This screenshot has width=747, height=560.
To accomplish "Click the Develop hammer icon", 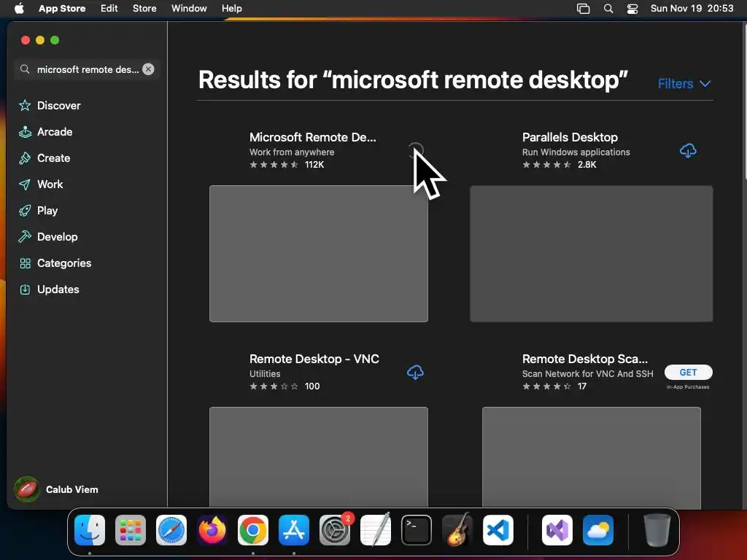I will (x=25, y=237).
